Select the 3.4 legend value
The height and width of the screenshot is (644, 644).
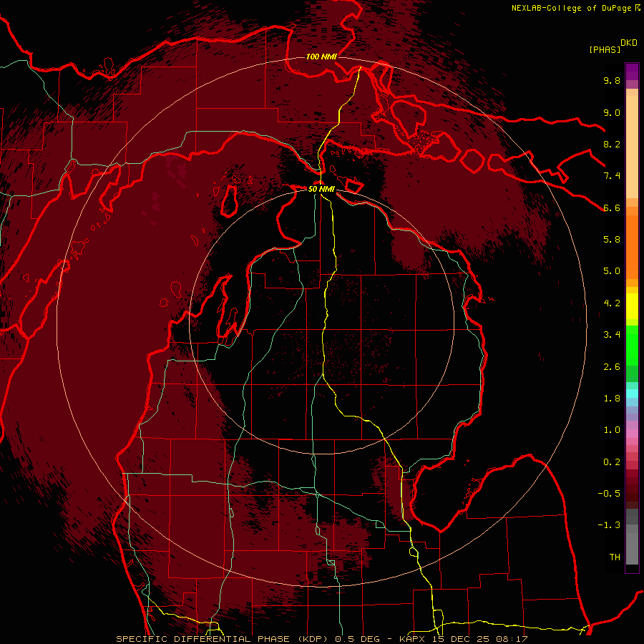[612, 335]
